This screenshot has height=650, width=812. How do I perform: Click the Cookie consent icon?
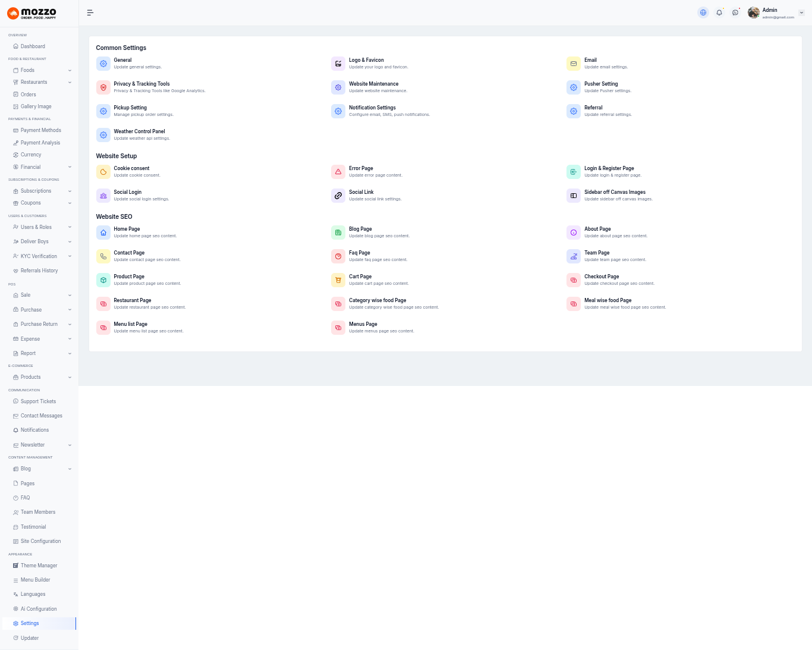coord(103,172)
